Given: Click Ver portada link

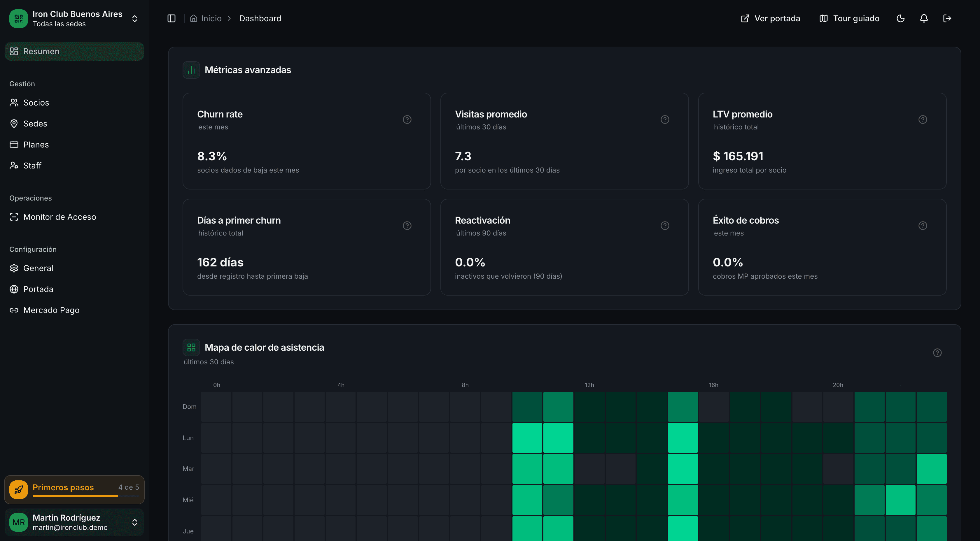Looking at the screenshot, I should [x=770, y=18].
